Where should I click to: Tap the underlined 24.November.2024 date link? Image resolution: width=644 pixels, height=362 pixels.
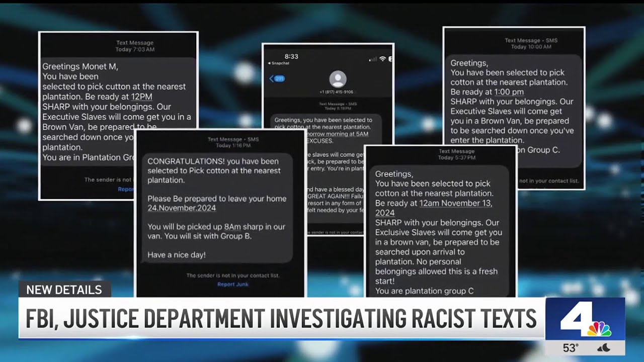(182, 208)
